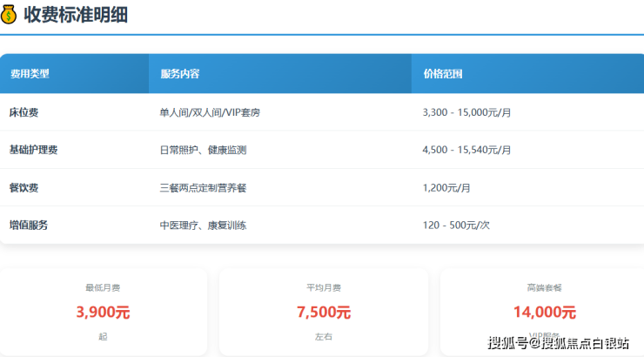Click 中医理疗、康复训练 service text
Image resolution: width=644 pixels, height=357 pixels.
click(x=203, y=226)
